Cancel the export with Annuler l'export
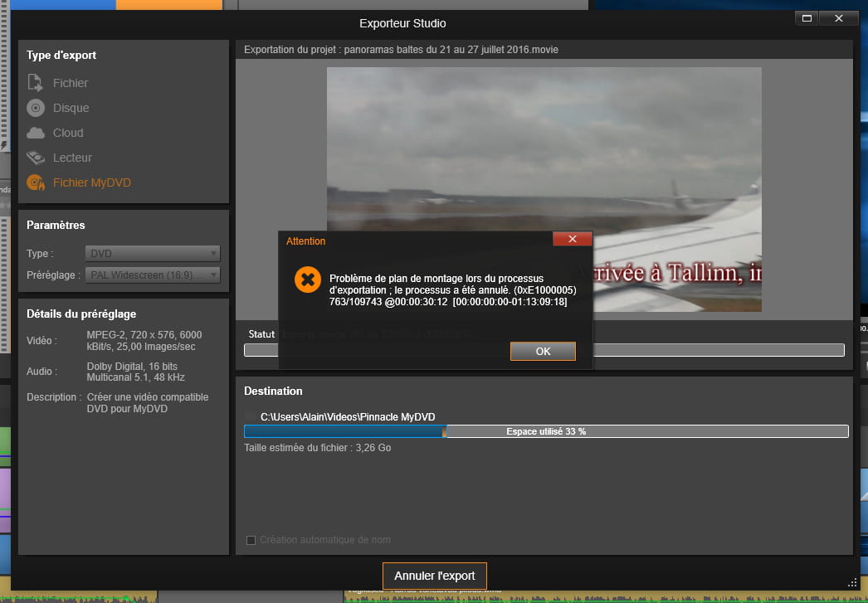The width and height of the screenshot is (868, 603). click(435, 576)
